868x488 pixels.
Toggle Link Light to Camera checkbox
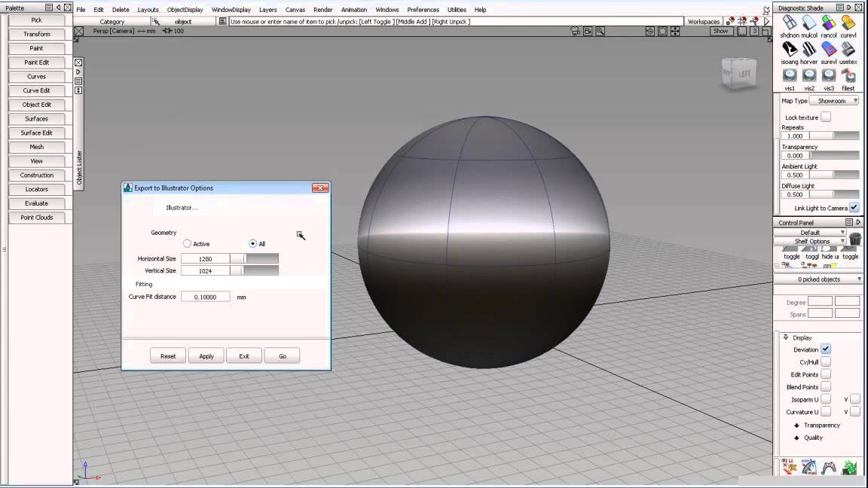(854, 208)
